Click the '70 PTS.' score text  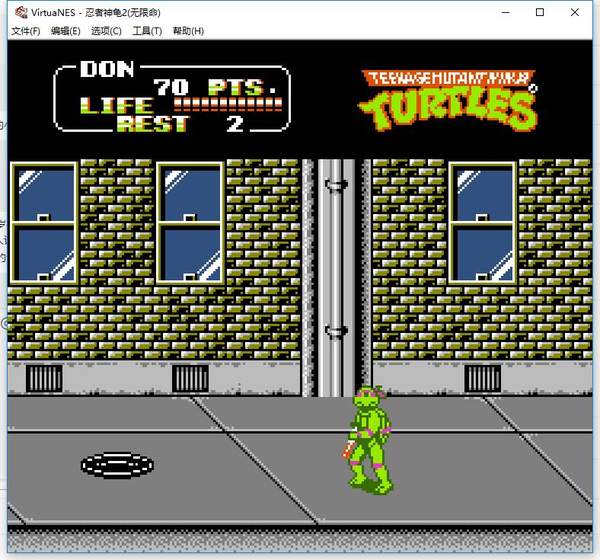[214, 87]
